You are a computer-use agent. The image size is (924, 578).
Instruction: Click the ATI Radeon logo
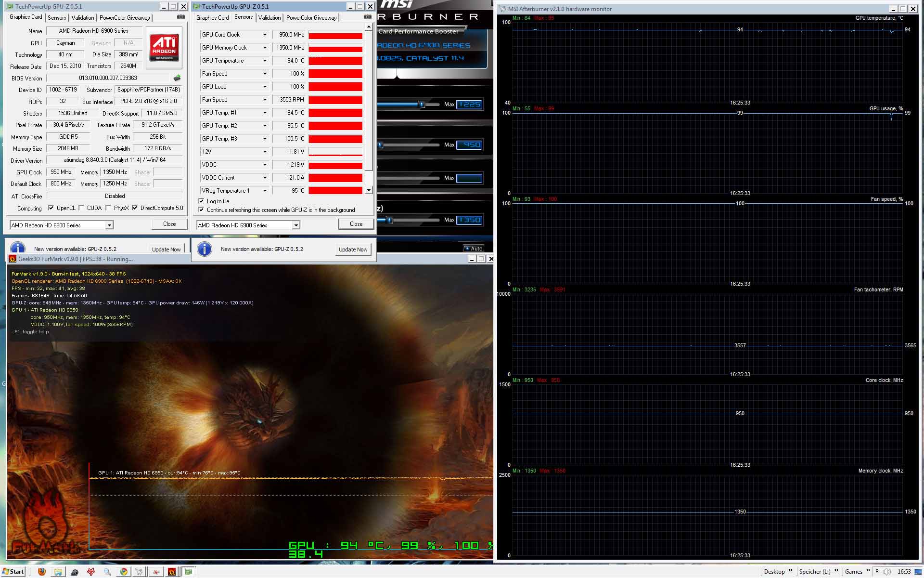(164, 47)
